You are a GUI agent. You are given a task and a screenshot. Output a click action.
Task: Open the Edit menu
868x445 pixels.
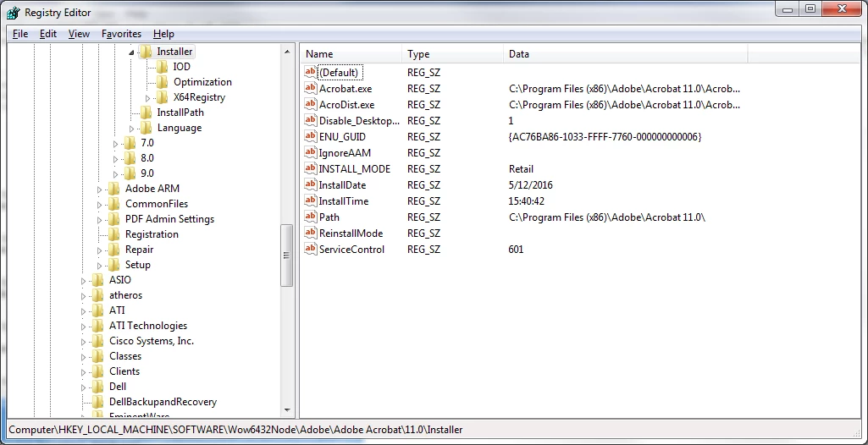(48, 34)
